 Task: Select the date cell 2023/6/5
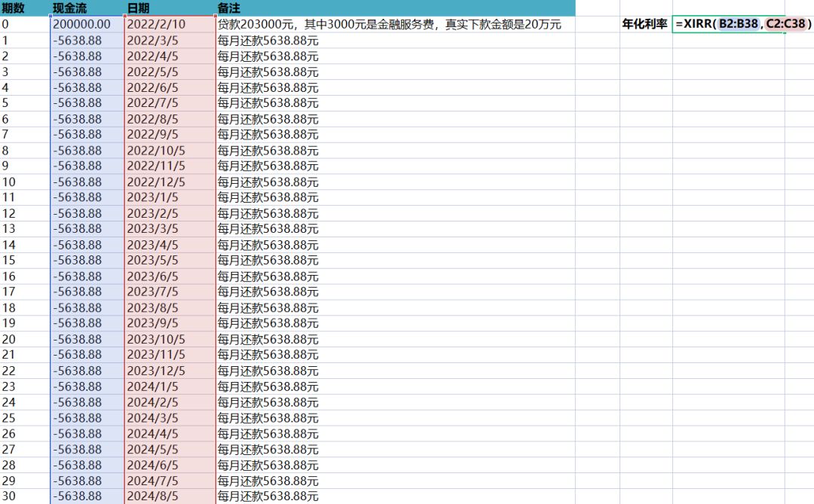coord(170,276)
